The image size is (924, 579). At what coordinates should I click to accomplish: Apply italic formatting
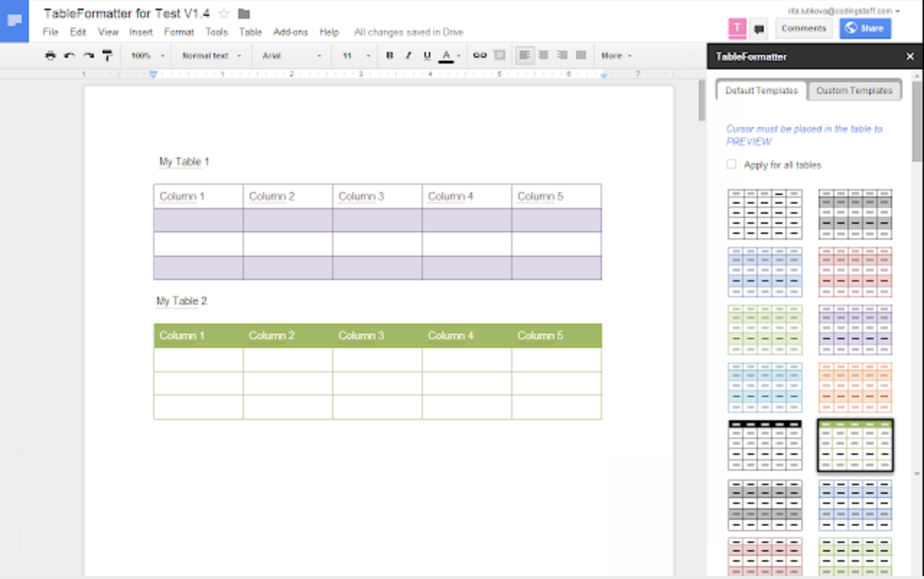pyautogui.click(x=408, y=56)
